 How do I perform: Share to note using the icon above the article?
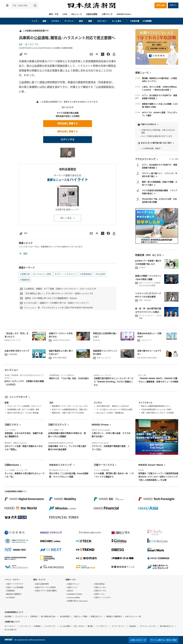(x=97, y=54)
